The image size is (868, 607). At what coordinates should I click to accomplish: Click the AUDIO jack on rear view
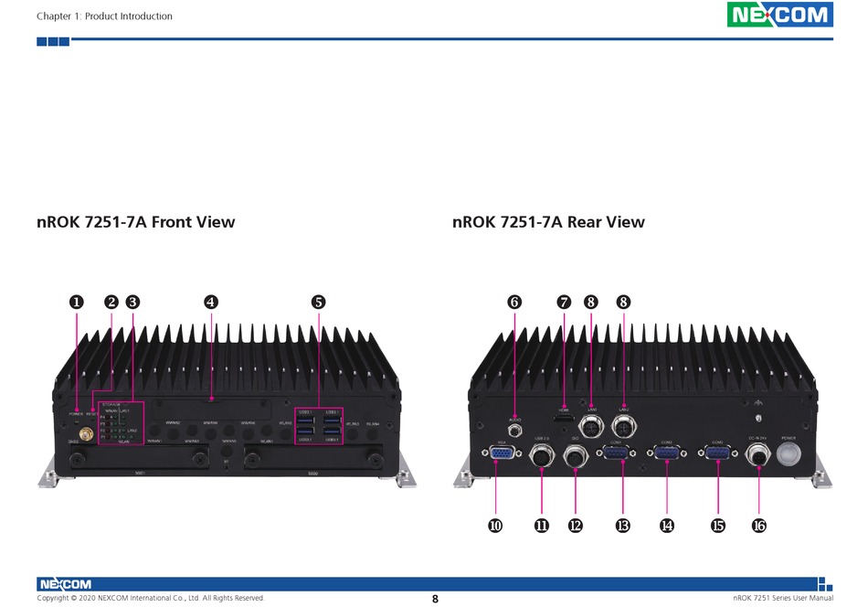point(514,430)
